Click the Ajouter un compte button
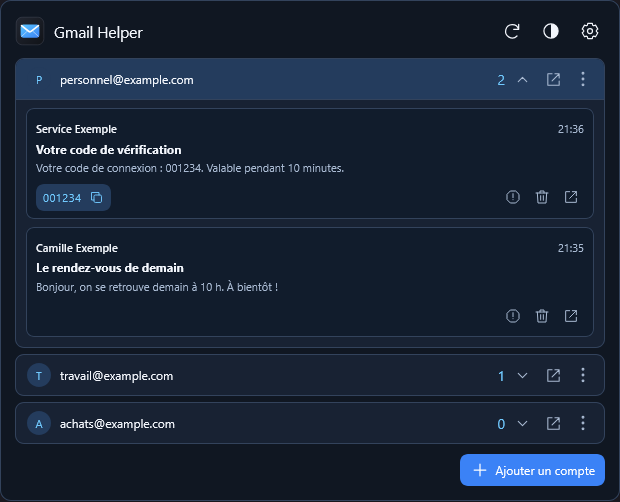The height and width of the screenshot is (502, 620). [x=532, y=470]
